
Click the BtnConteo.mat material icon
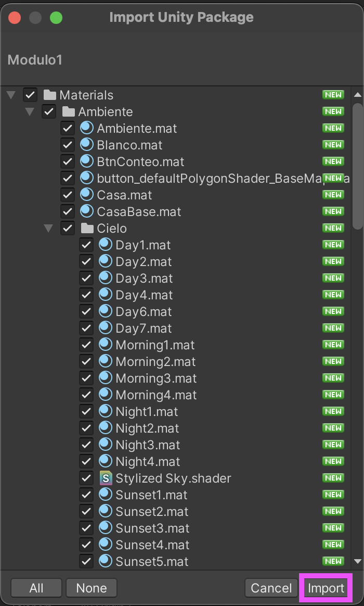click(x=87, y=161)
